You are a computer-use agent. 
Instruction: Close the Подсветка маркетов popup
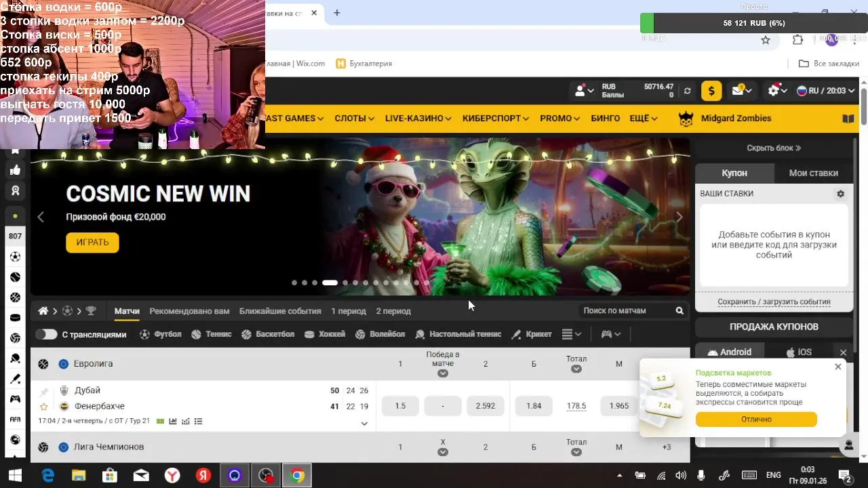(x=838, y=367)
